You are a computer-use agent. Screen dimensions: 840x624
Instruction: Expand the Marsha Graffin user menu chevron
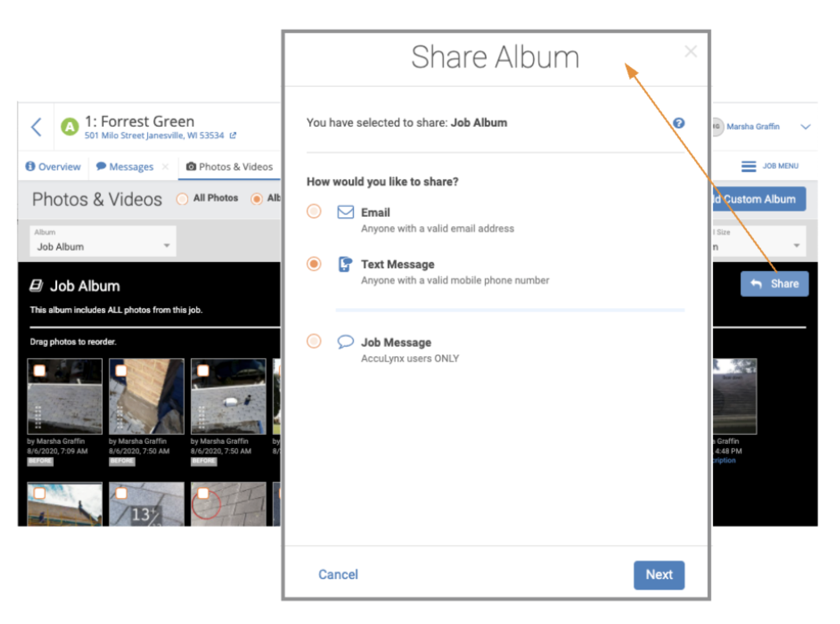point(805,127)
